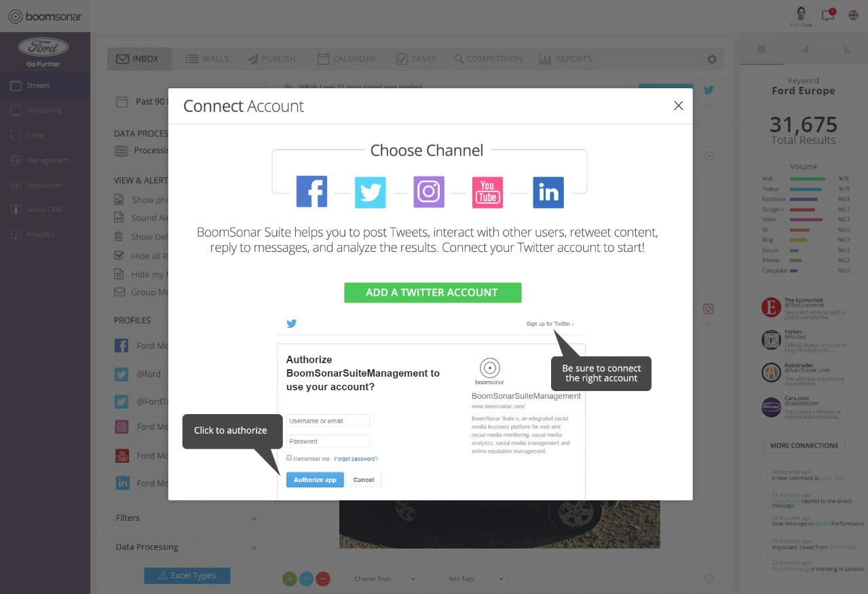Screen dimensions: 868x594
Task: Click the Sound Alert option
Action: [141, 218]
